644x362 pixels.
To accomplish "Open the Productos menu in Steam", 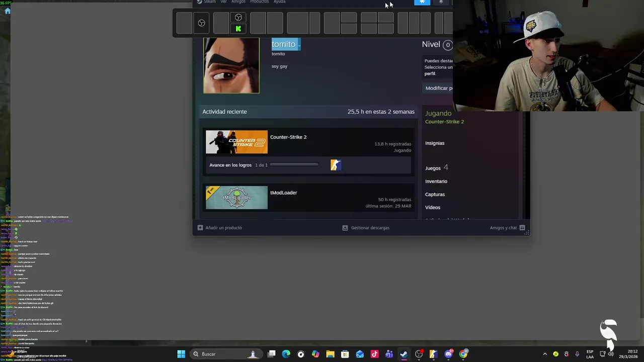I will 260,2.
